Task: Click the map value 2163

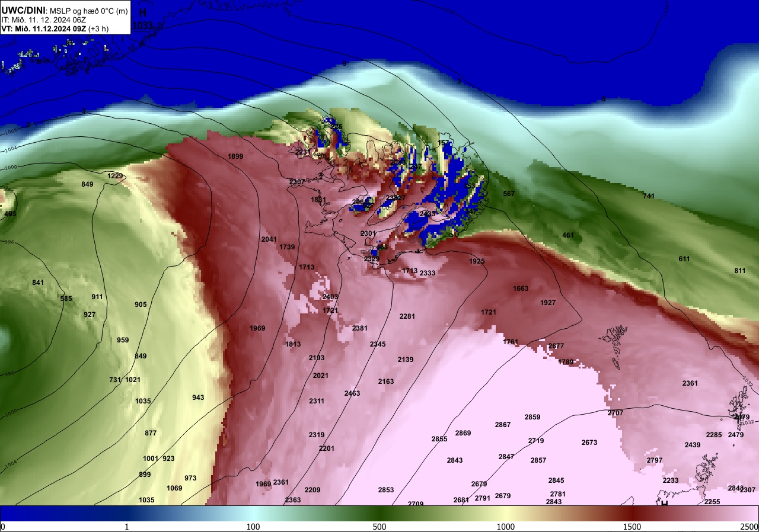Action: point(386,382)
